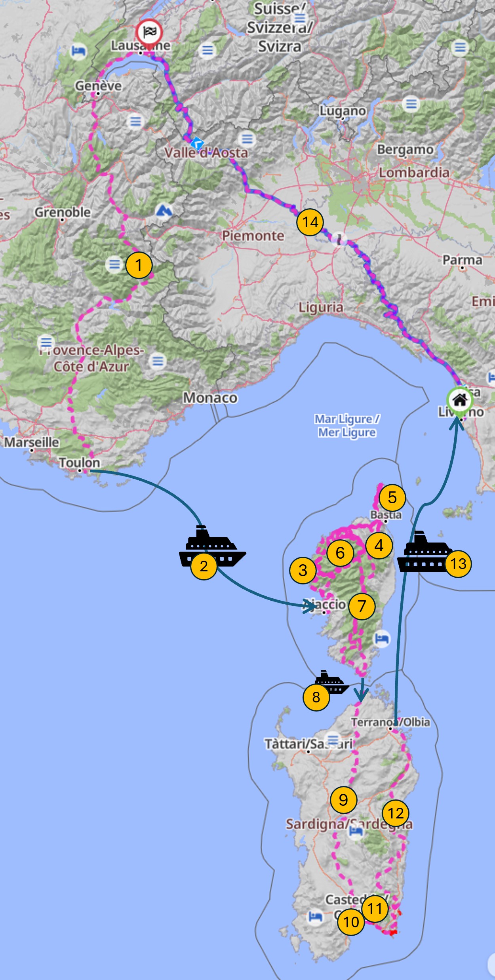This screenshot has width=495, height=980.
Task: Select yellow waypoint marker 14
Action: point(310,222)
